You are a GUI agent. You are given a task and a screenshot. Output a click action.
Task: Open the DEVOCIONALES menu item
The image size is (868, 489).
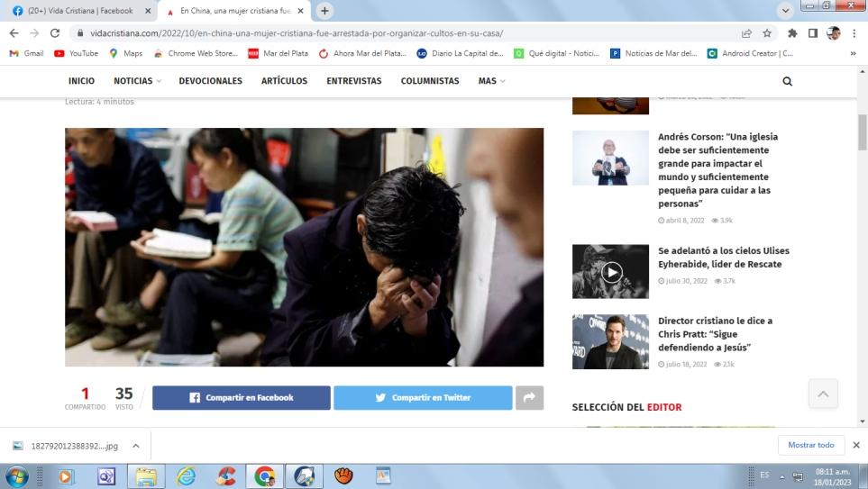click(210, 81)
